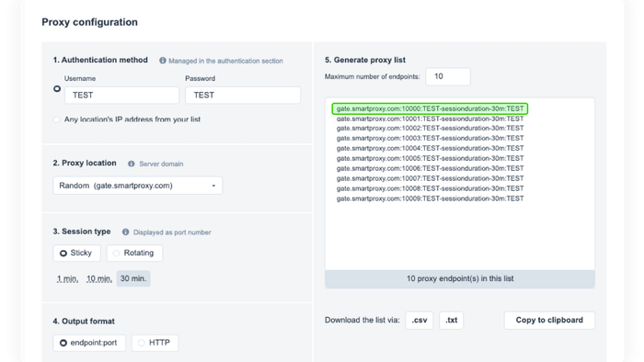
Task: Download the proxy list as .txt
Action: [x=452, y=320]
